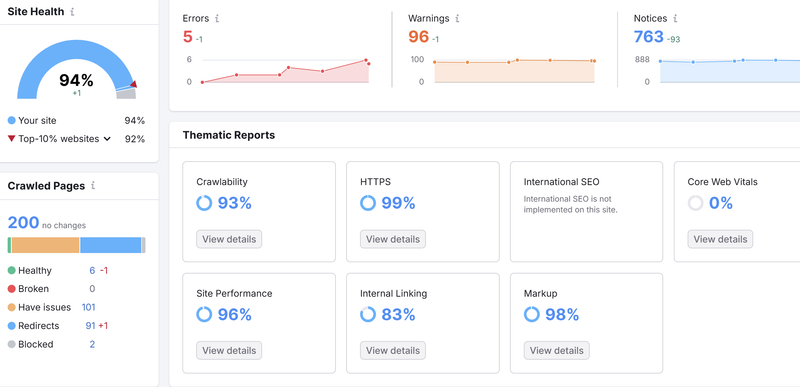The image size is (800, 387).
Task: Click the Internal Linking donut icon
Action: [368, 314]
